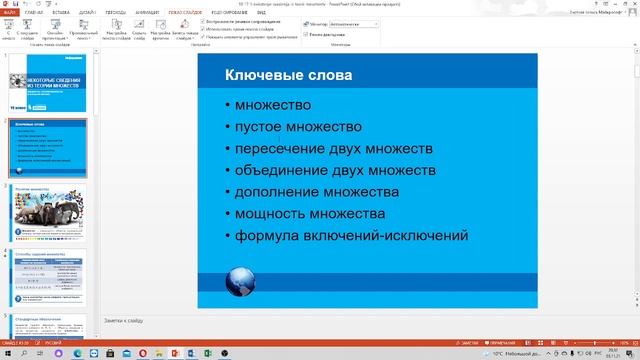Open rehearse timings tool
This screenshot has height=360, width=640.
160,29
